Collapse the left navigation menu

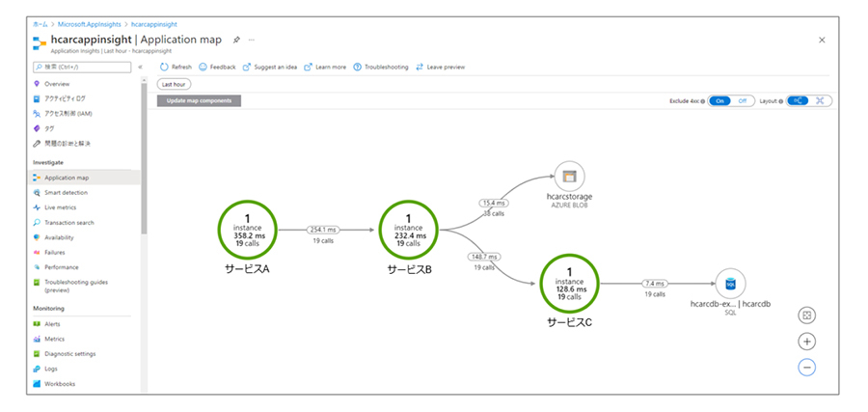point(141,67)
